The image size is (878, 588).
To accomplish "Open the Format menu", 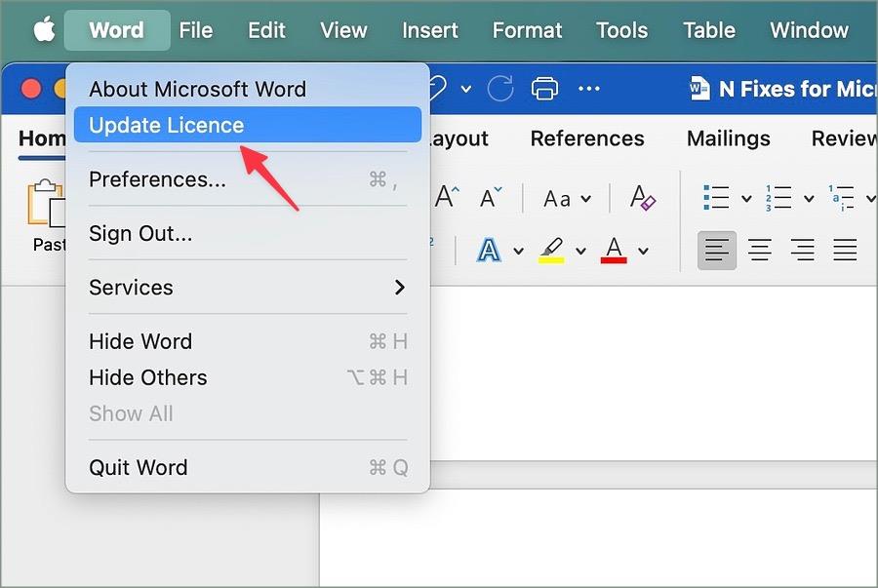I will pos(527,30).
